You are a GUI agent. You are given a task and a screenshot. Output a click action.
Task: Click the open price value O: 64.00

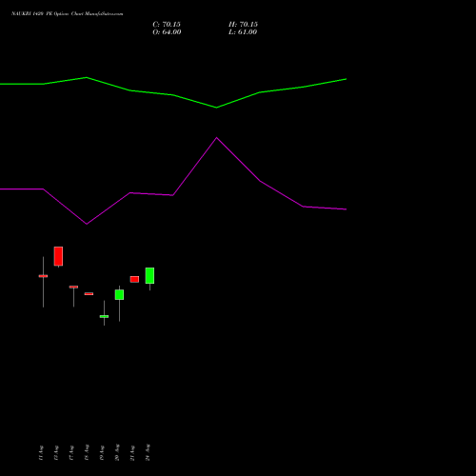(167, 32)
